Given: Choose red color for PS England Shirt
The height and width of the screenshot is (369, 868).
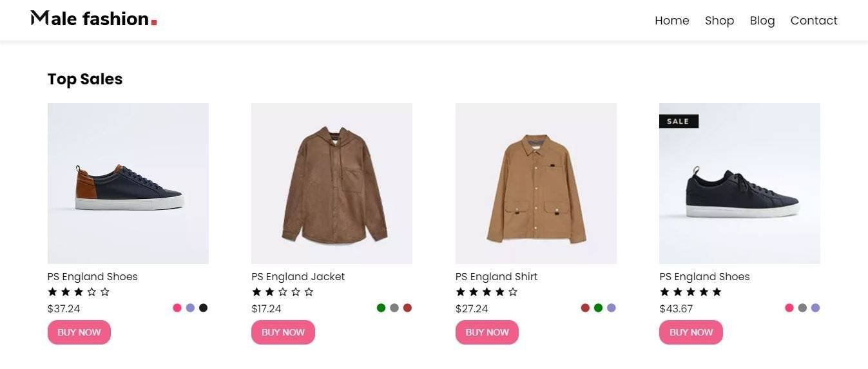Looking at the screenshot, I should click(x=585, y=308).
